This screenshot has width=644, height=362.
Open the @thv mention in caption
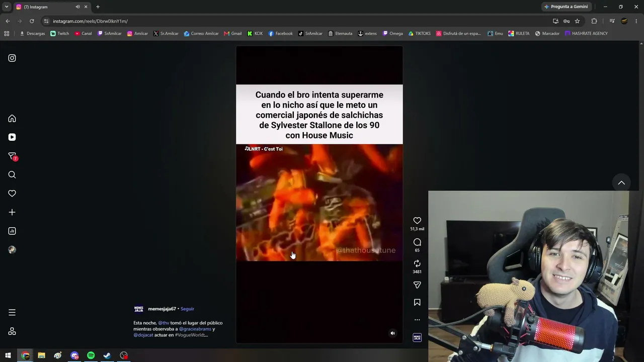[x=164, y=323]
